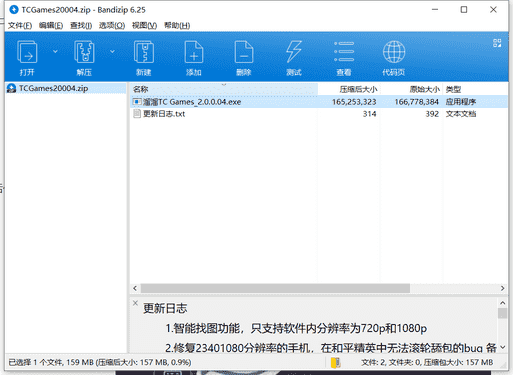Image resolution: width=513 pixels, height=375 pixels.
Task: Open the Edit (编辑) menu
Action: point(51,25)
